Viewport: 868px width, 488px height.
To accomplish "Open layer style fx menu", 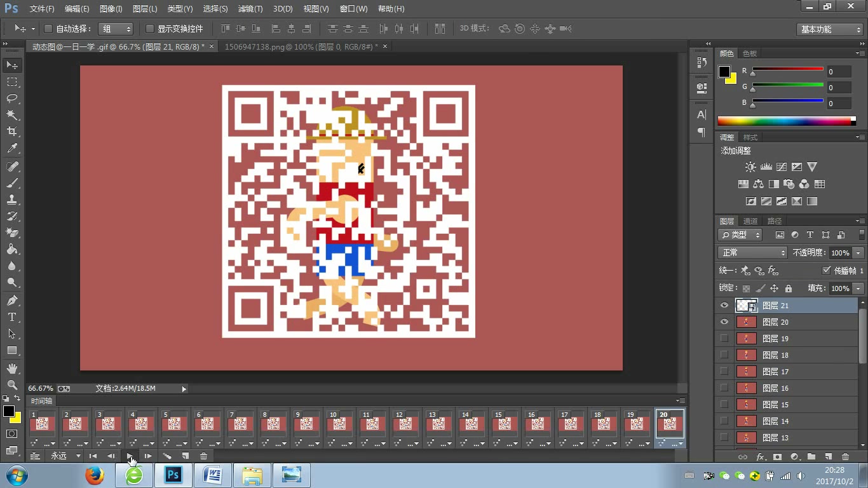I will click(760, 457).
